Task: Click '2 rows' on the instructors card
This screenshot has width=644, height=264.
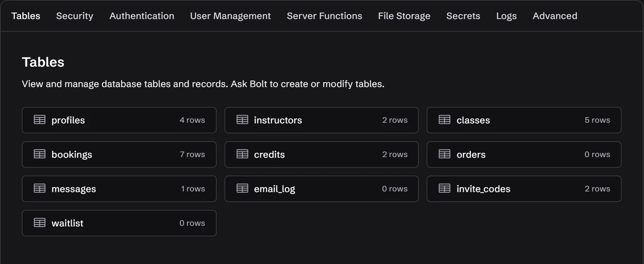Action: click(395, 120)
